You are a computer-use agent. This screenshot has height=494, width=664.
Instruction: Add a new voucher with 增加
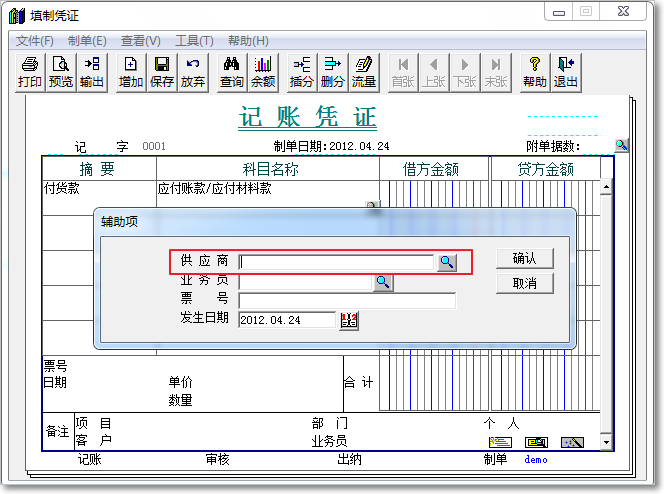coord(131,72)
